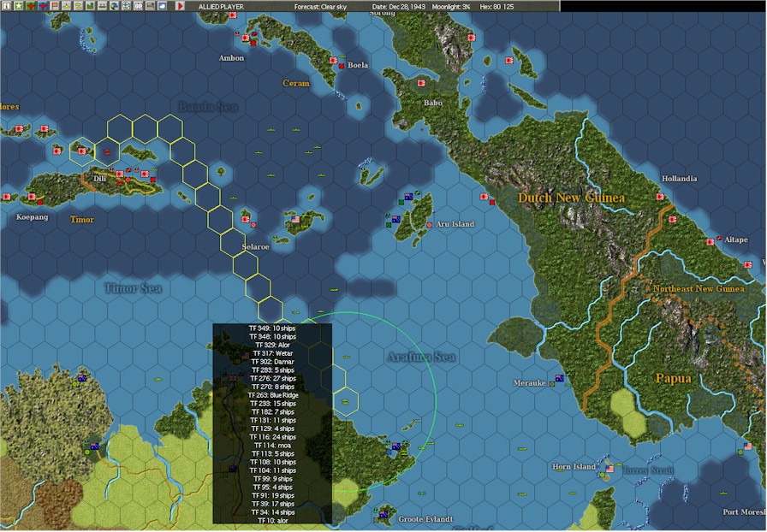Click the orange flag toolbar icon
This screenshot has height=532, width=767.
coord(54,6)
